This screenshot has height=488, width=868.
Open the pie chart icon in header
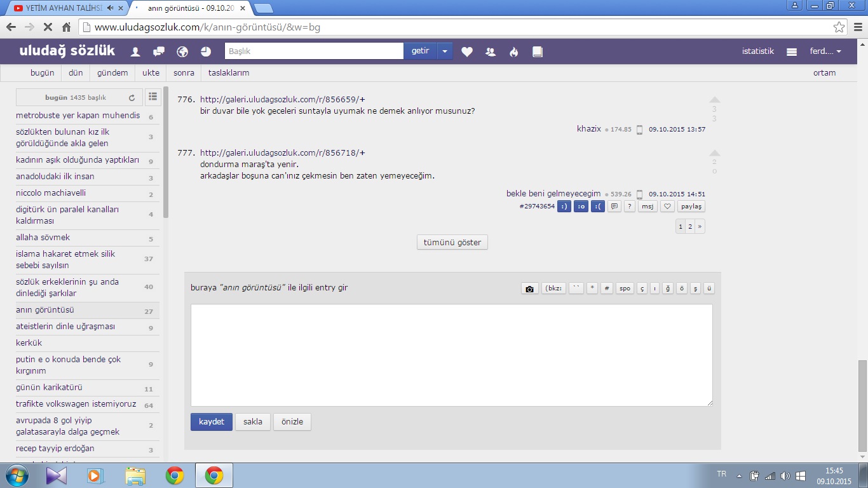[206, 51]
